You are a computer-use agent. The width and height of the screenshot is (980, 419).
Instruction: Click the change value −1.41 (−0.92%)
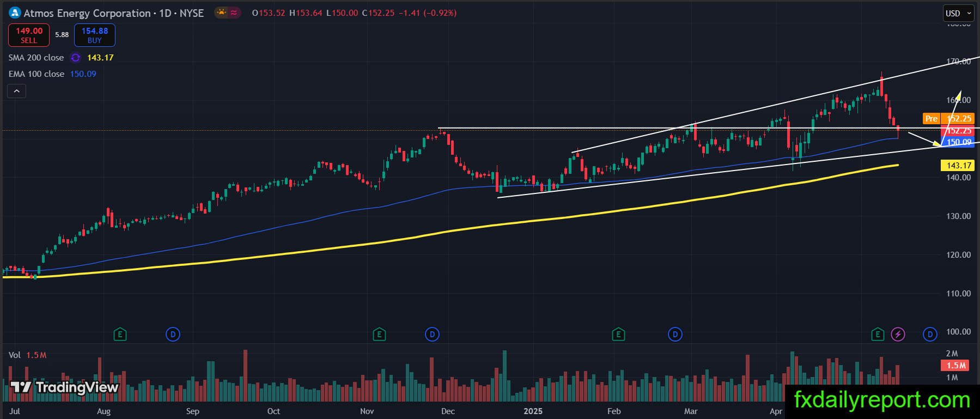pyautogui.click(x=428, y=13)
